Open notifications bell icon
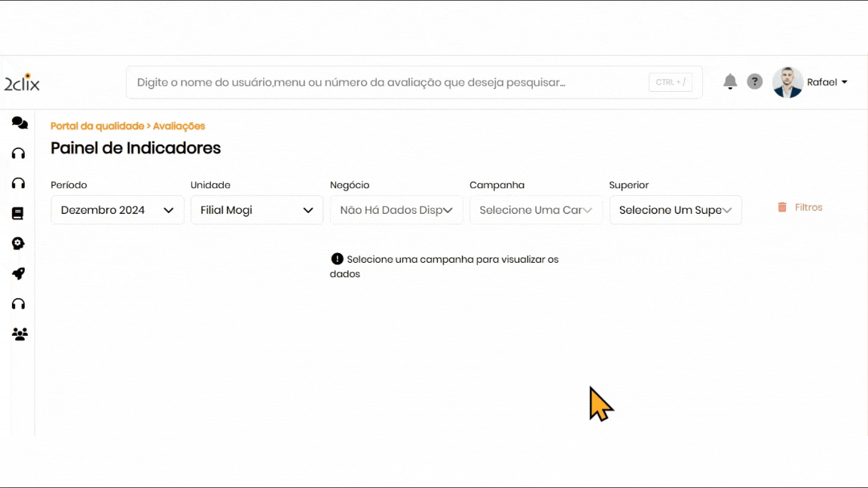Viewport: 868px width, 488px height. pos(729,82)
